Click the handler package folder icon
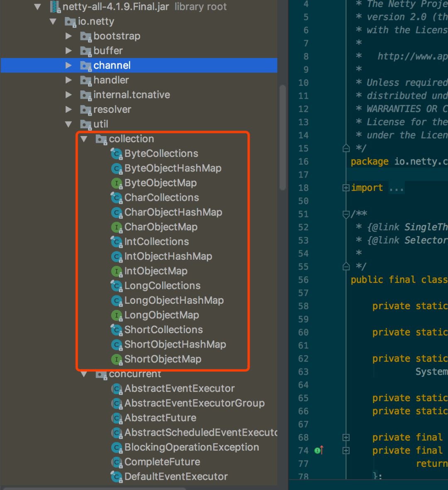The image size is (448, 490). [85, 80]
